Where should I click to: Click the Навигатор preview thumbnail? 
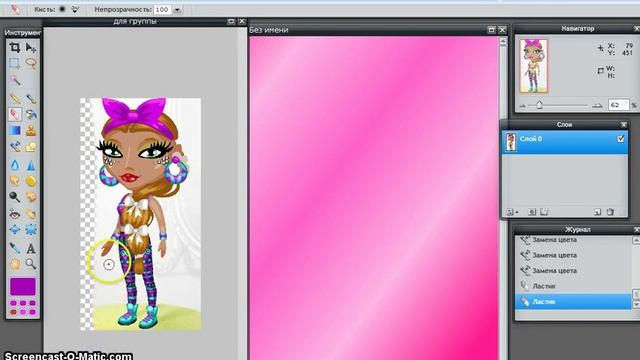(x=533, y=66)
